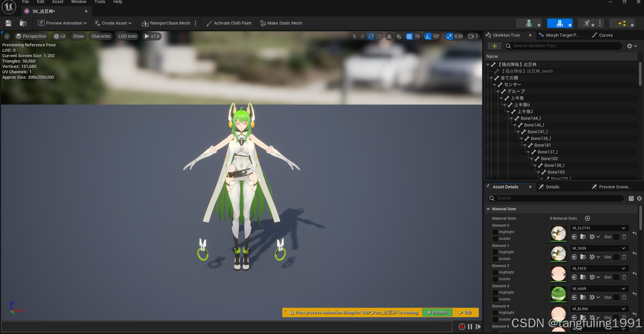Open Skeleton Tree settings gear dropdown
Screen dimensions: 644x334
632,46
